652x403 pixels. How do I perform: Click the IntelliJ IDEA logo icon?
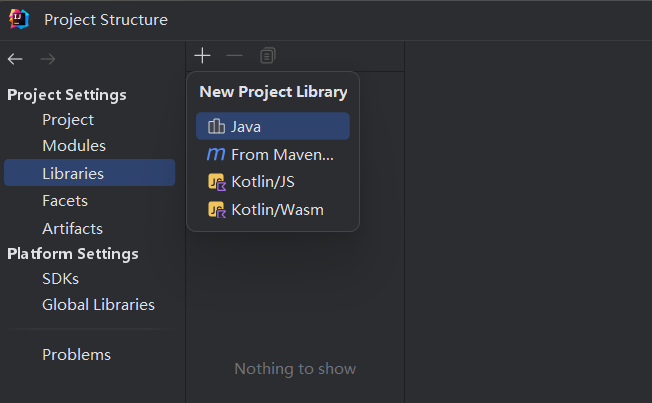[19, 19]
